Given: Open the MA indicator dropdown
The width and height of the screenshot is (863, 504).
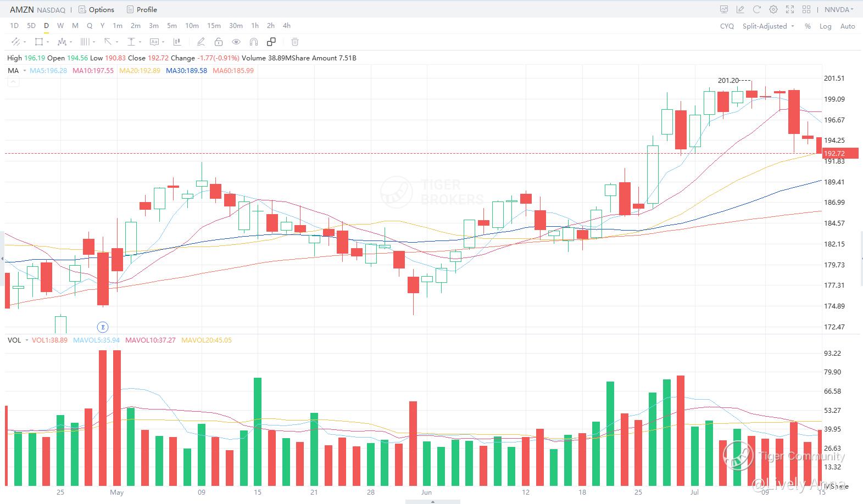Looking at the screenshot, I should point(17,70).
